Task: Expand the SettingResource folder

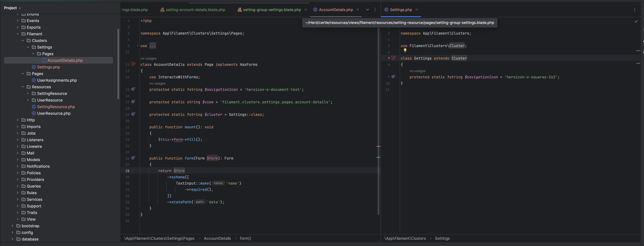Action: [x=28, y=93]
